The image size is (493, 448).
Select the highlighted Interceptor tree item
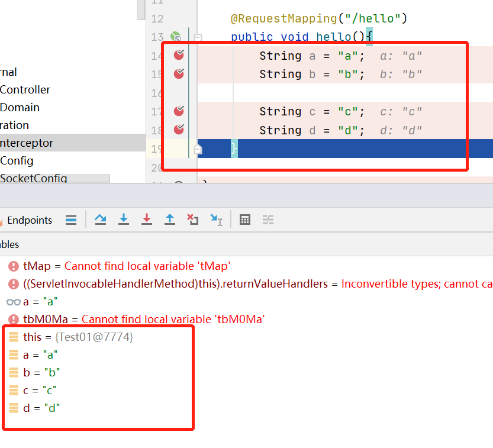[x=73, y=143]
